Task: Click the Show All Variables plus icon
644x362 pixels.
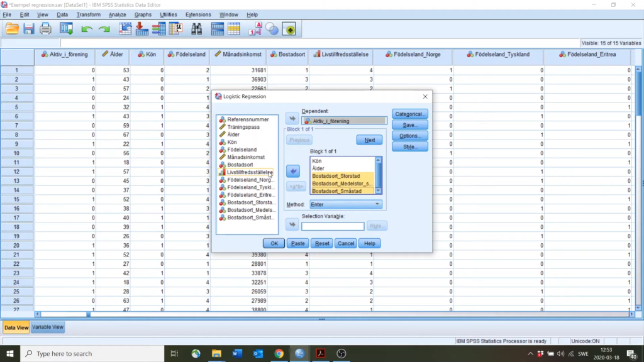Action: (289, 29)
